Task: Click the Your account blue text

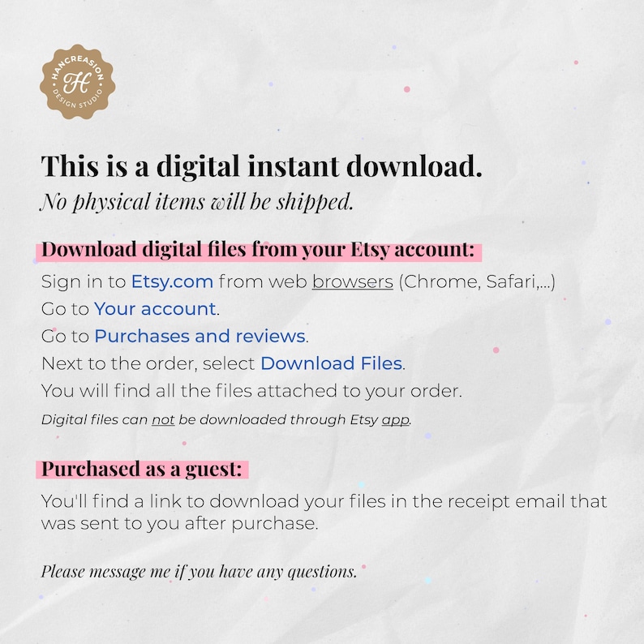Action: click(x=155, y=309)
